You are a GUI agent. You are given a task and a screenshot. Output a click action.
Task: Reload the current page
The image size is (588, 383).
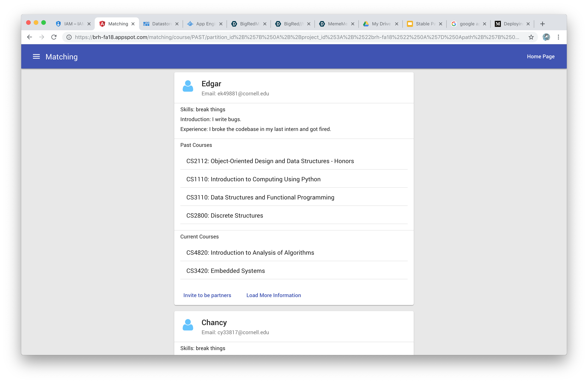pyautogui.click(x=54, y=37)
